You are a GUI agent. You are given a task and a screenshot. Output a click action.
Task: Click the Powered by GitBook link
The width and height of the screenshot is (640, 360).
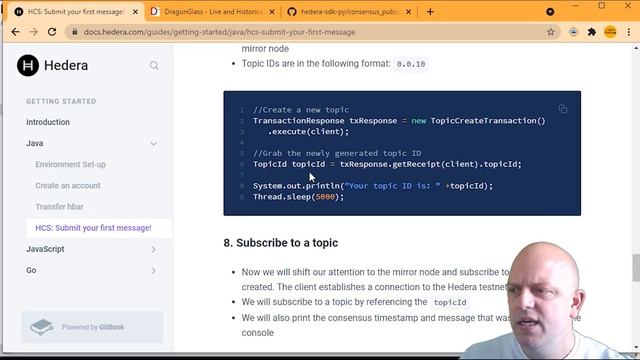pos(92,327)
